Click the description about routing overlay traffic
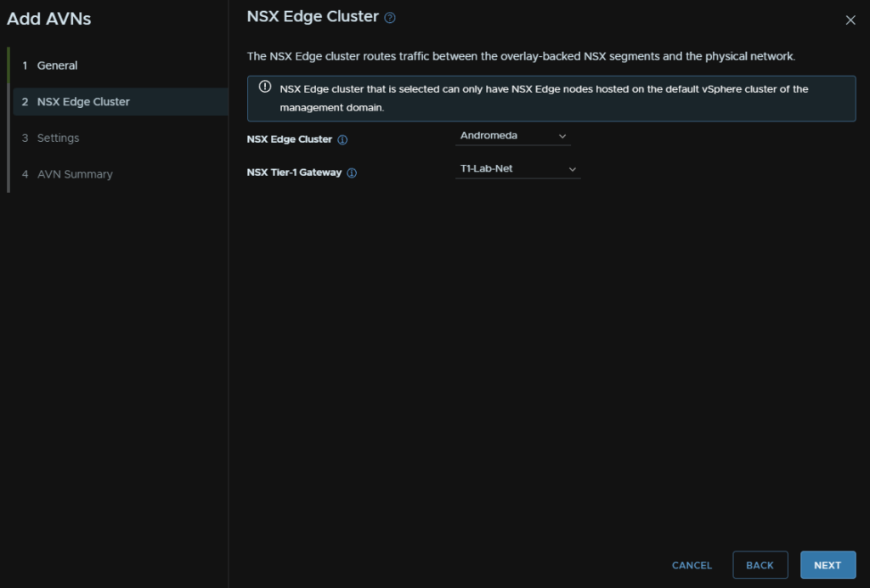The image size is (870, 588). 521,57
